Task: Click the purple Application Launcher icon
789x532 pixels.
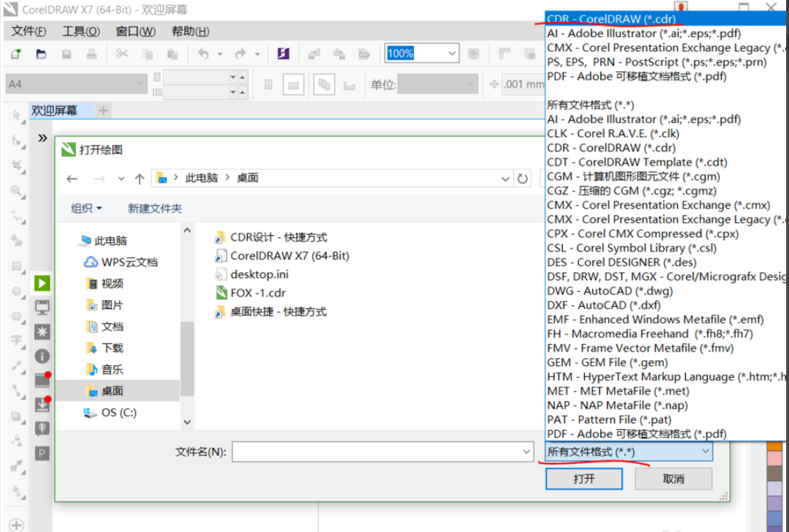Action: (x=283, y=54)
